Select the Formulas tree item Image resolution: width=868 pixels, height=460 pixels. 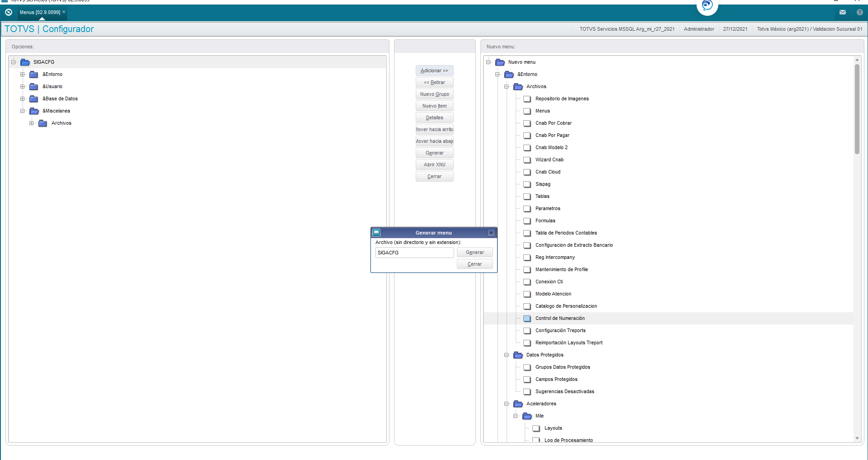pos(545,221)
